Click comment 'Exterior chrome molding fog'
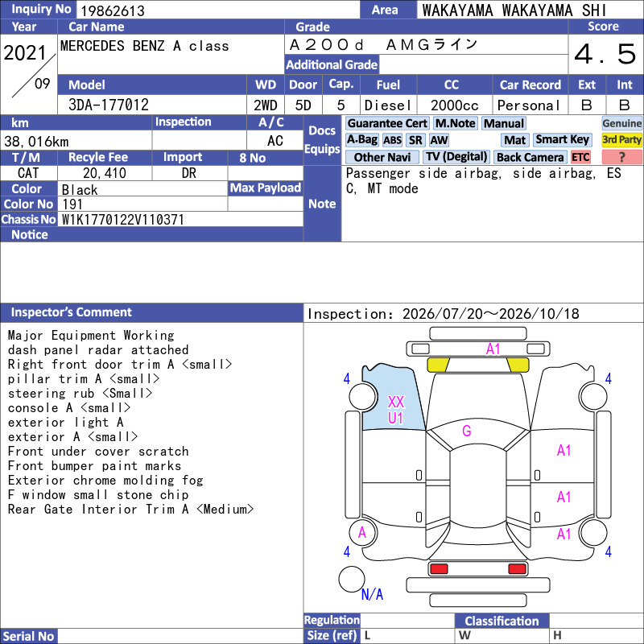Screen dimensions: 644x644 click(x=105, y=481)
